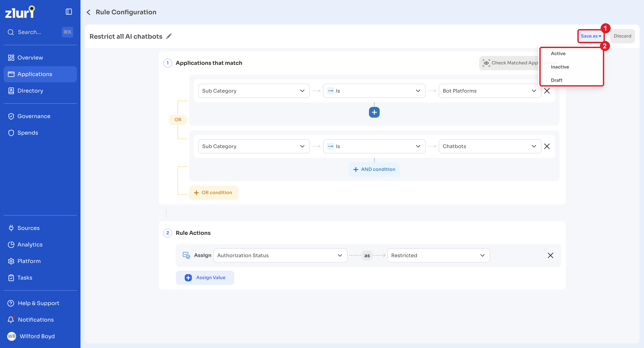Click the pencil icon to rename rule
The height and width of the screenshot is (348, 644).
pyautogui.click(x=169, y=36)
